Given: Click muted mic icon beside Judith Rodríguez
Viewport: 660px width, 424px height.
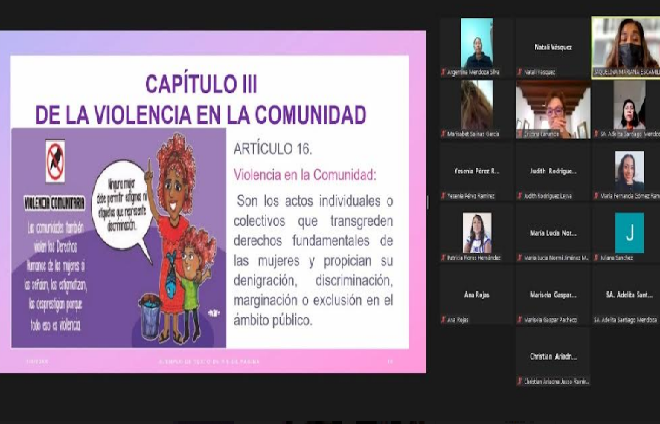Looking at the screenshot, I should (520, 197).
